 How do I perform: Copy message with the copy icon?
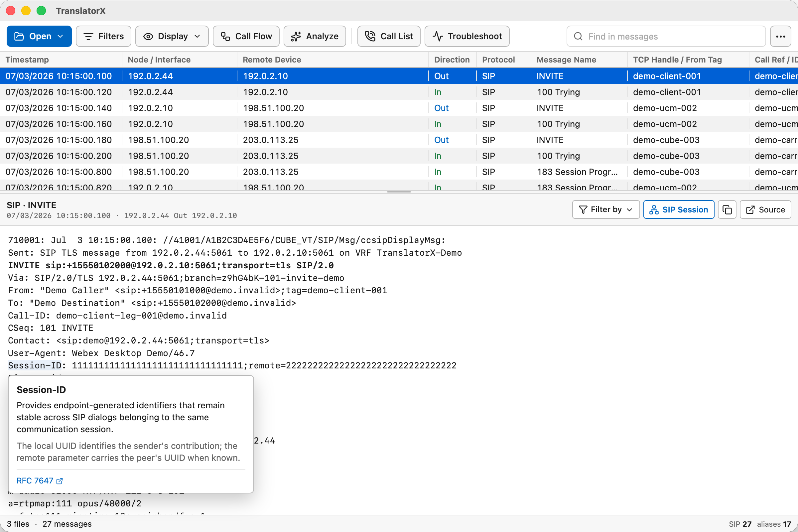click(727, 210)
